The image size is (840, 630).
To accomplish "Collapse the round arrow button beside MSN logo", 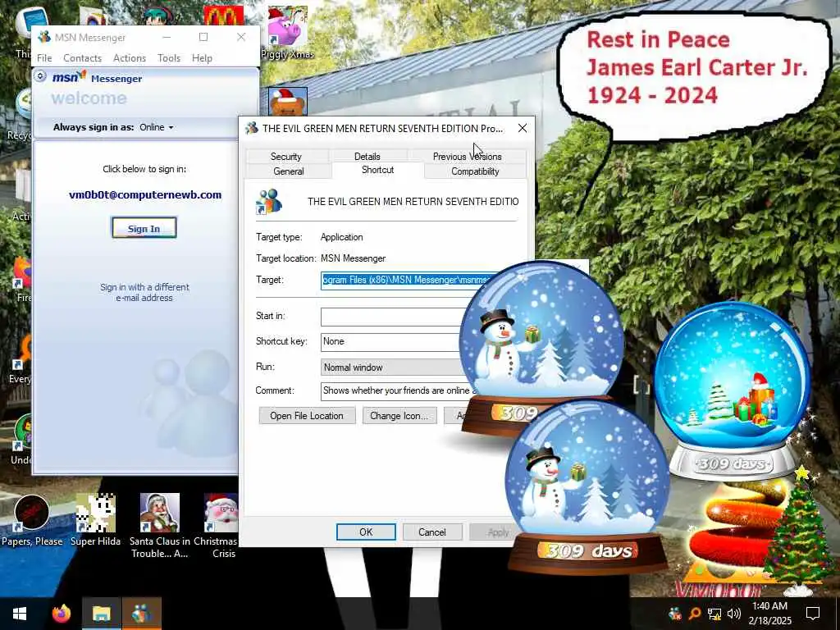I will [x=40, y=76].
